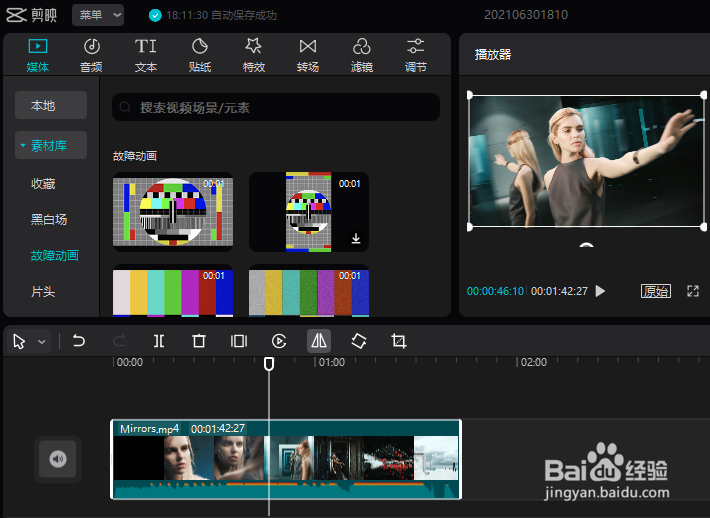Open the 菜单 dropdown menu
Screen dimensions: 710x518
98,15
